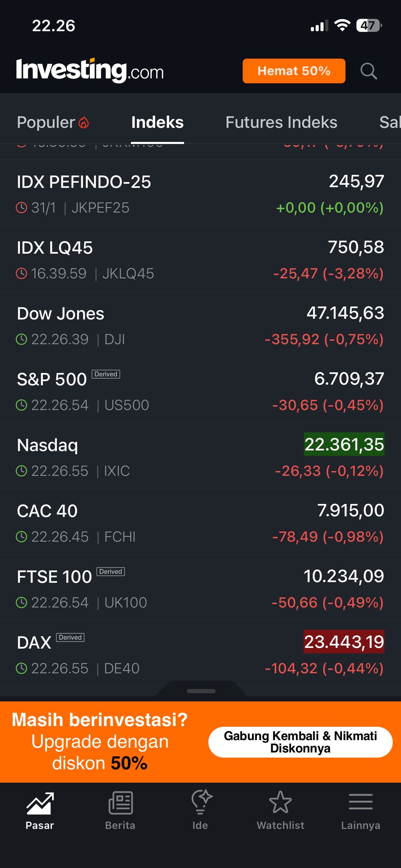Tap Gabung Kembali & Nikmati Diskonnya button
The image size is (401, 868).
tap(300, 742)
